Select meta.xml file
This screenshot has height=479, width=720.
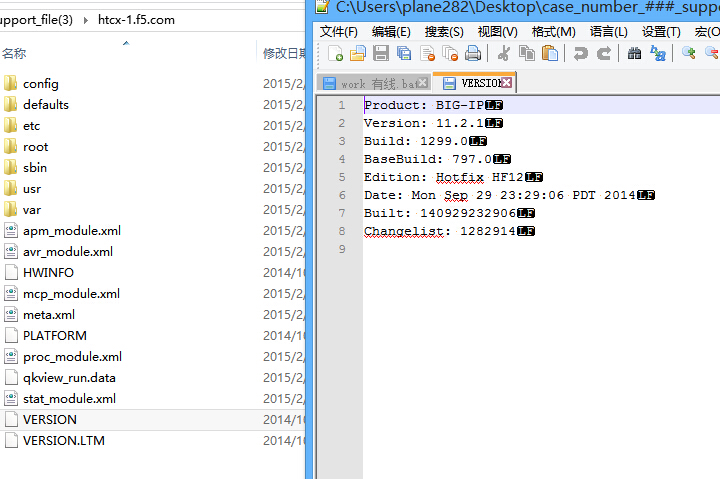(x=49, y=315)
